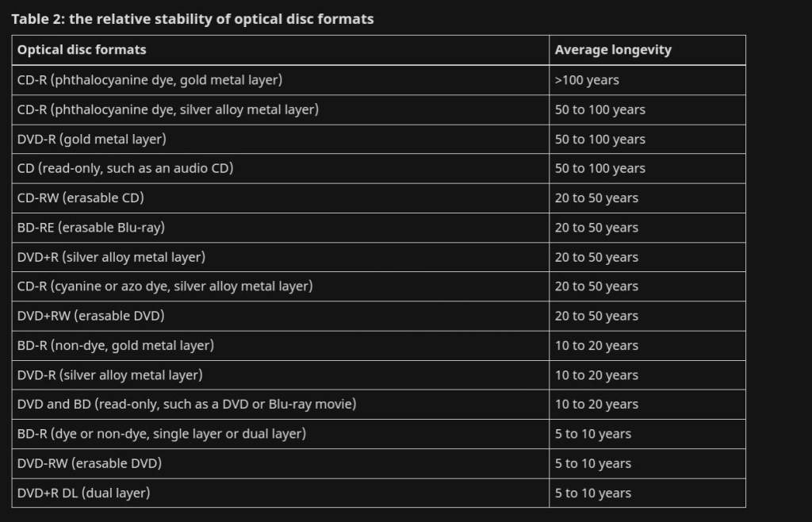Select the read-only DVD and BD movie cell

click(186, 404)
